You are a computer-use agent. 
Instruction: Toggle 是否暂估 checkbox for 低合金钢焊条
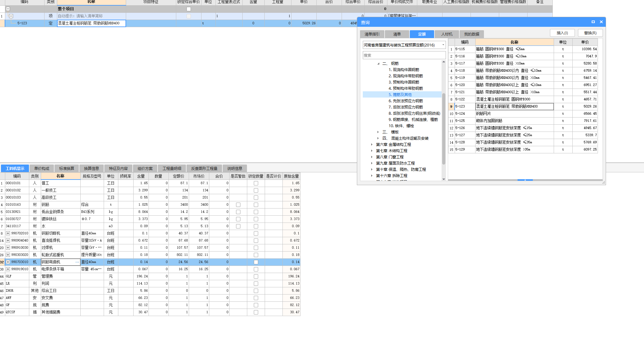(238, 212)
